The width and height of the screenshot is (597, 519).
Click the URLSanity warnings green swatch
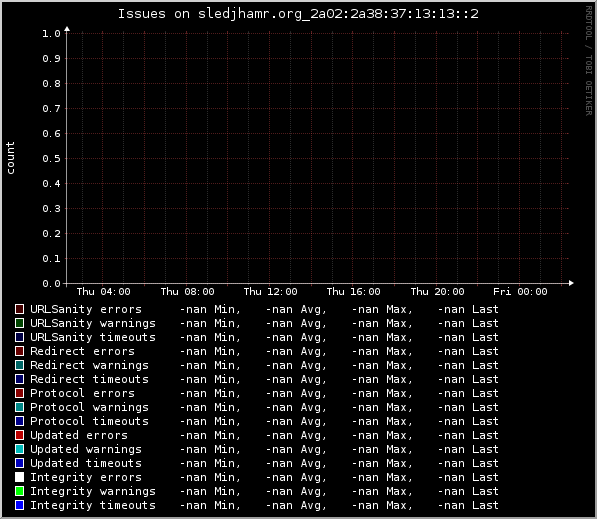coord(19,323)
